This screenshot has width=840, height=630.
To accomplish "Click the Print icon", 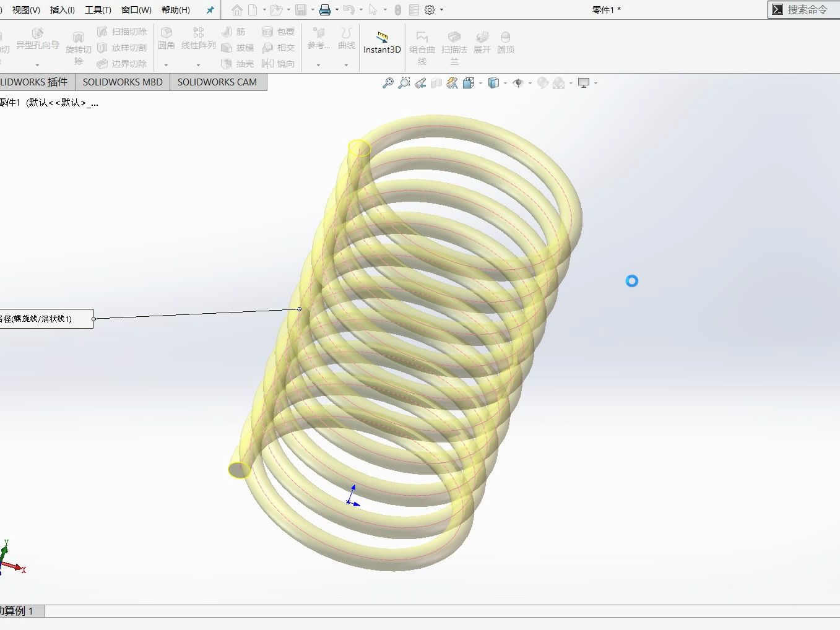I will (325, 10).
